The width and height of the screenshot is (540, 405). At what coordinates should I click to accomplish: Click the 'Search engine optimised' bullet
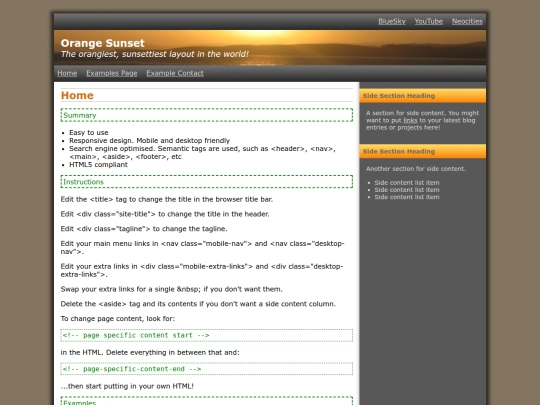[202, 153]
